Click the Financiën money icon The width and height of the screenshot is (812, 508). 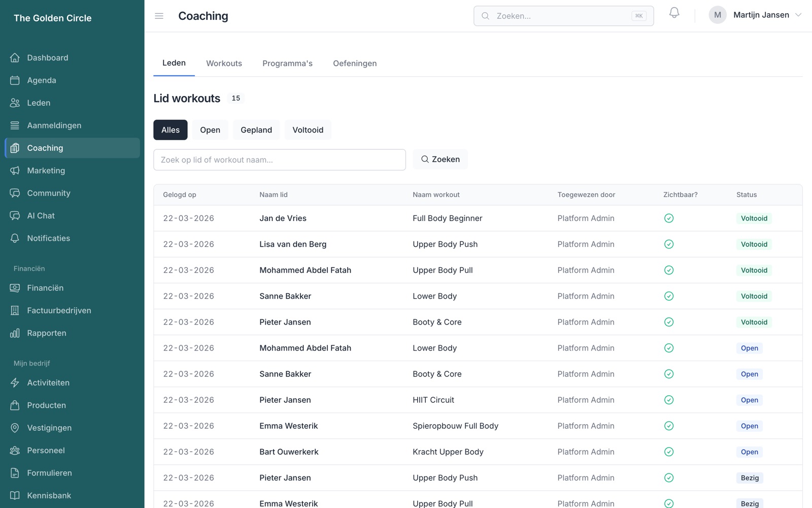pos(15,288)
